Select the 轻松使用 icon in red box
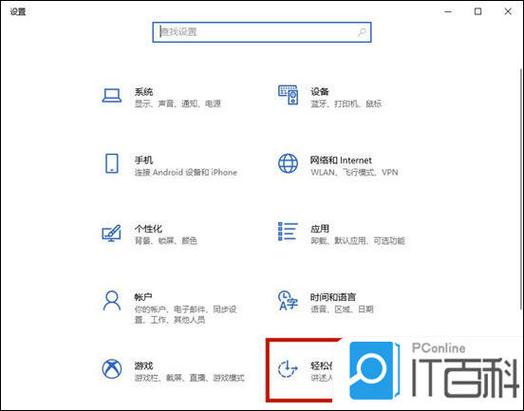 288,369
